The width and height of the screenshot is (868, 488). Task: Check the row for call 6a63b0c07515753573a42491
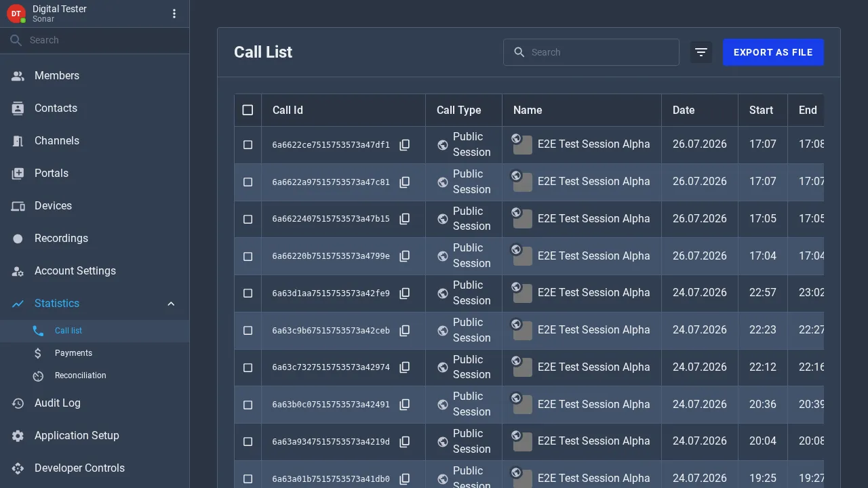point(248,405)
